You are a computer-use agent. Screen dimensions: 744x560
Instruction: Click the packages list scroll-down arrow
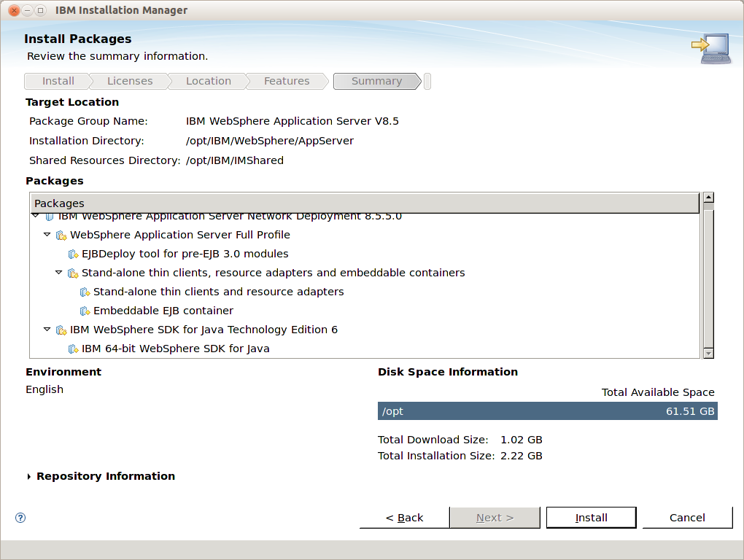coord(708,353)
